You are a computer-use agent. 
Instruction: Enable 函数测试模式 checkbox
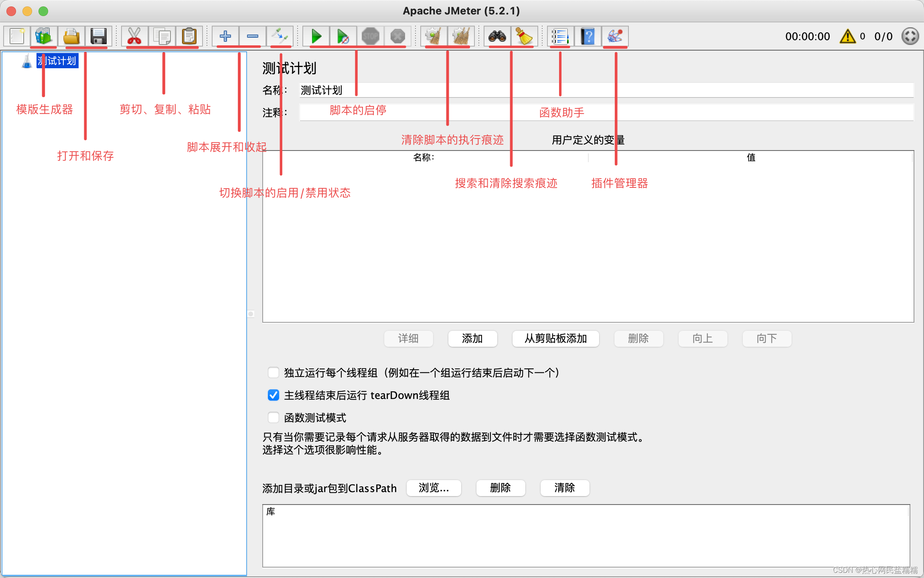click(274, 417)
